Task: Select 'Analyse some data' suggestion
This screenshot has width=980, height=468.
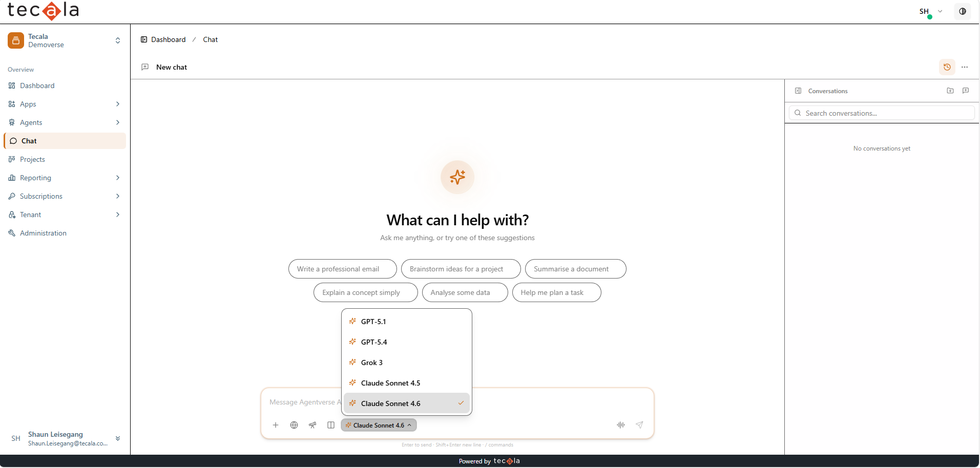Action: (465, 292)
